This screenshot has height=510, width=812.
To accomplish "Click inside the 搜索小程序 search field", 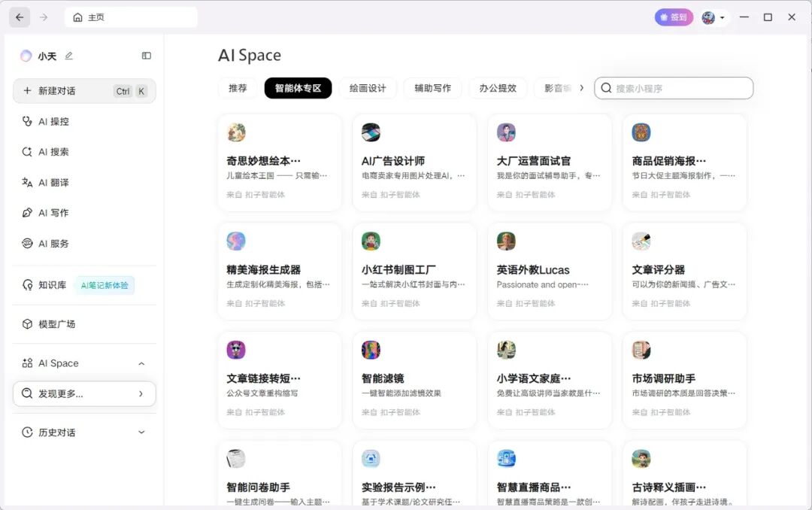I will click(674, 88).
